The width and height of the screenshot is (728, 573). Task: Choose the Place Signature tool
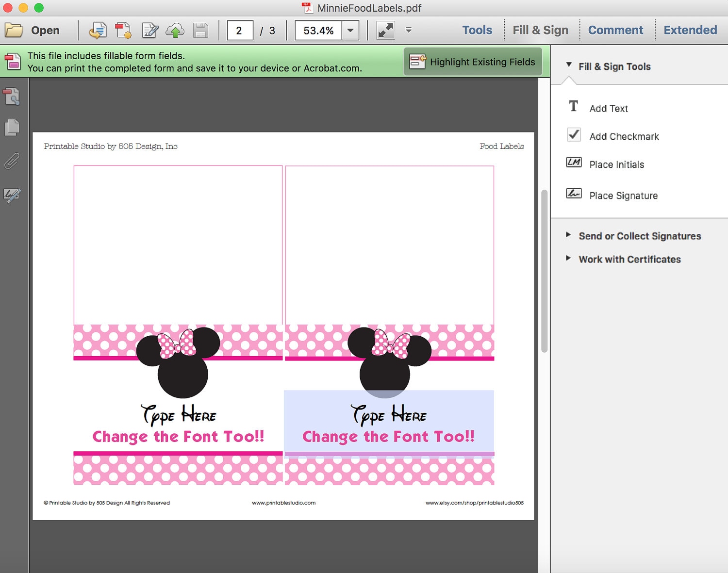(623, 195)
